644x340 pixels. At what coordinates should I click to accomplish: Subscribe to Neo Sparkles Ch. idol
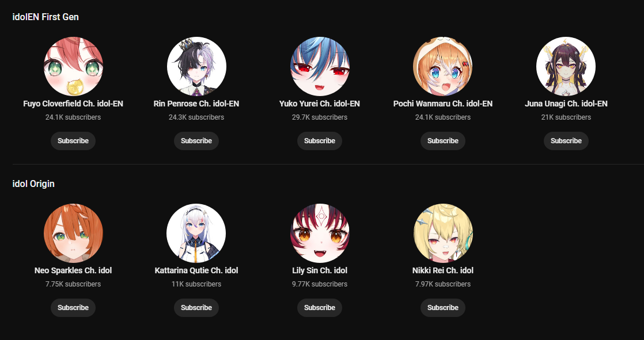tap(73, 308)
